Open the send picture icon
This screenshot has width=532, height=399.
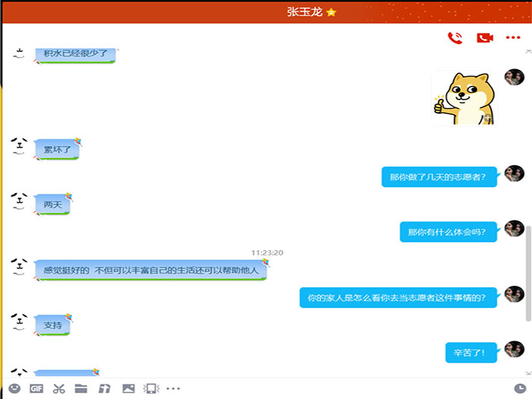pyautogui.click(x=128, y=388)
